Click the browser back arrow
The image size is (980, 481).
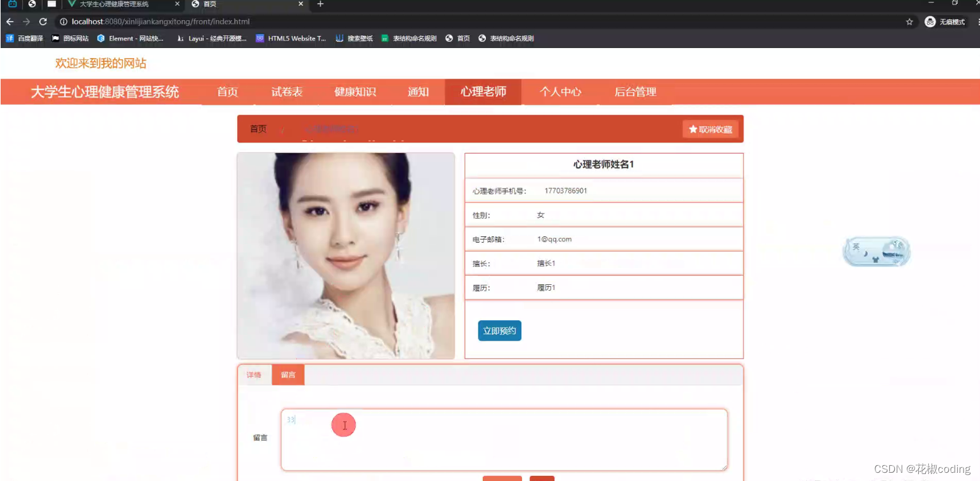pos(9,21)
